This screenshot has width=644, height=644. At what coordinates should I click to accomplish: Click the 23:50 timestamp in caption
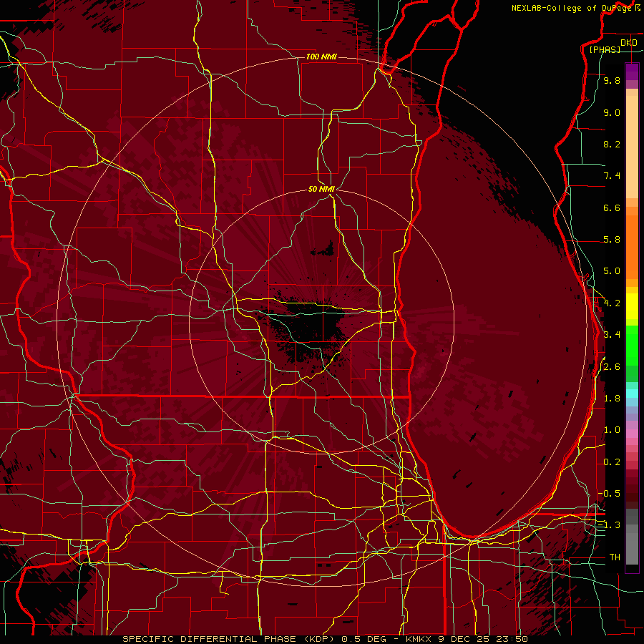[x=512, y=639]
